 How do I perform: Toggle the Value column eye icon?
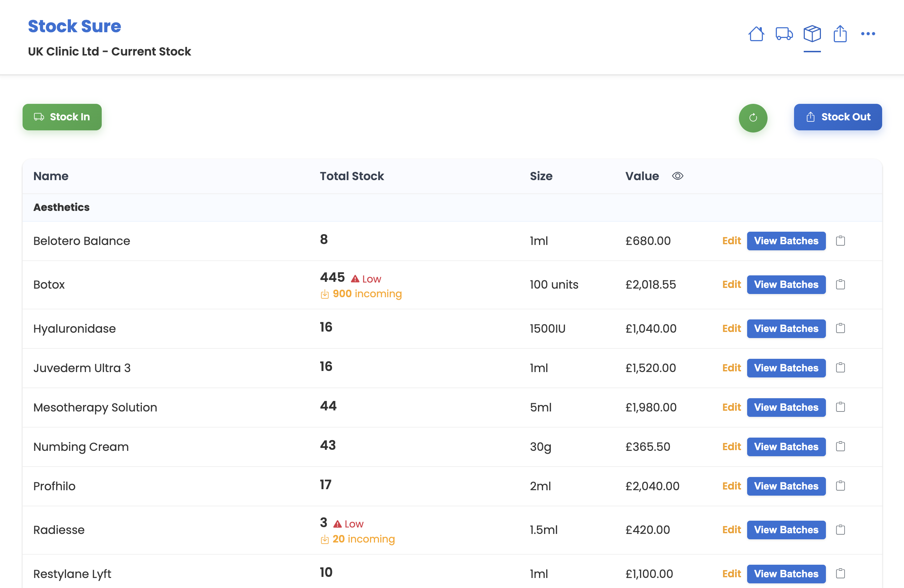coord(677,176)
